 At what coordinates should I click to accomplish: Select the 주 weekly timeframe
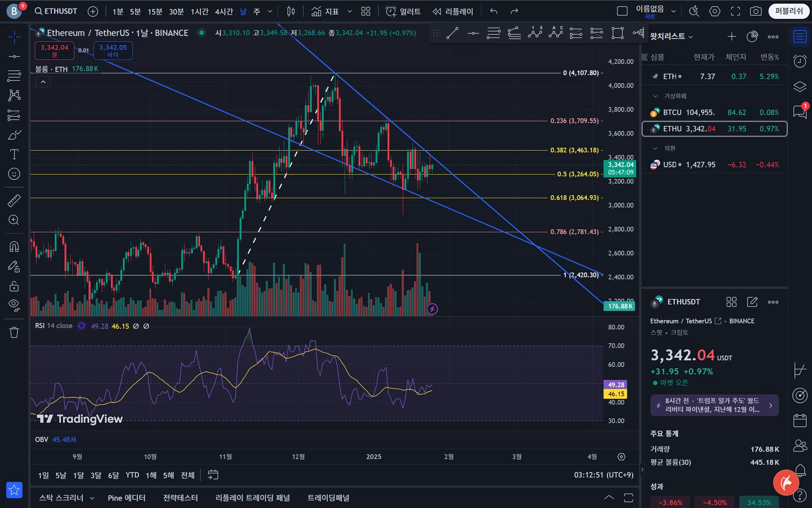pyautogui.click(x=257, y=11)
